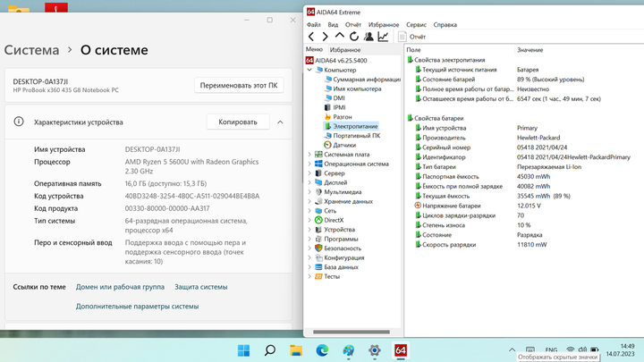Select the Безопасность tree item
Image resolution: width=644 pixels, height=362 pixels.
point(338,248)
